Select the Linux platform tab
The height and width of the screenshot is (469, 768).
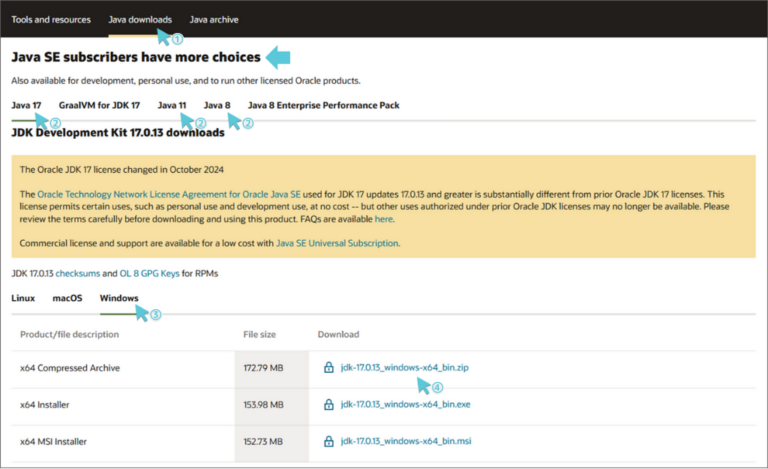pyautogui.click(x=23, y=298)
